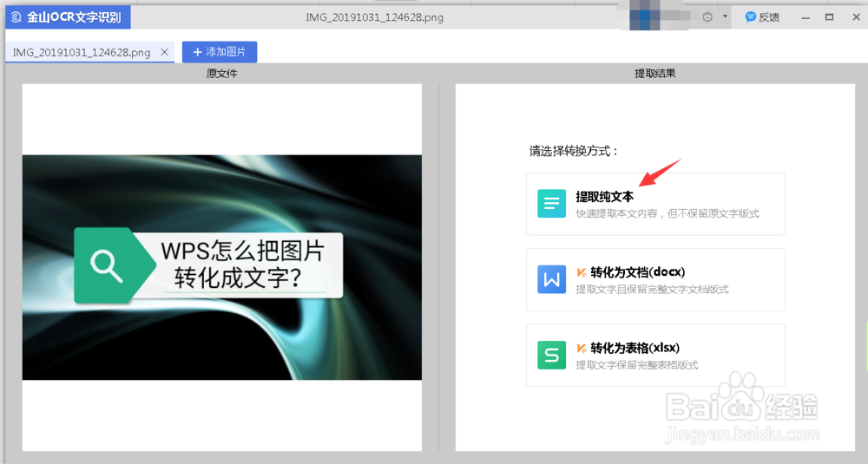Open the skin settings shirt icon
This screenshot has width=868, height=464.
(707, 17)
